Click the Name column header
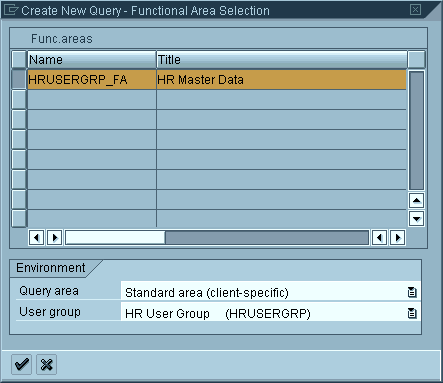Screen dimensions: 443x383 point(92,60)
